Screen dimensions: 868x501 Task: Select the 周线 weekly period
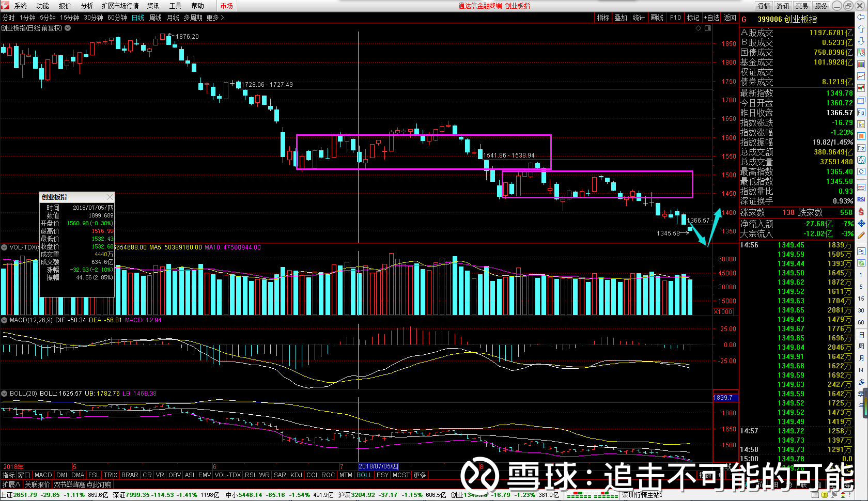pyautogui.click(x=156, y=18)
